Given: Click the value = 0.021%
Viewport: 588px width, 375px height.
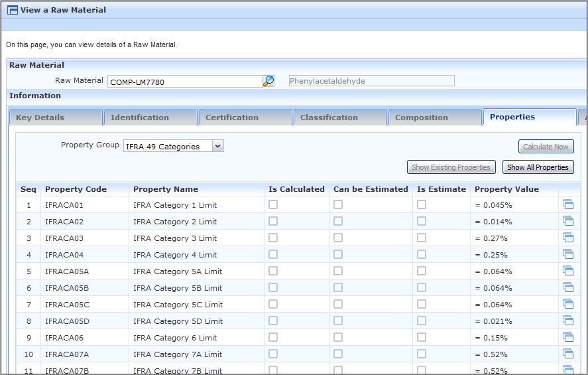Looking at the screenshot, I should click(x=493, y=321).
